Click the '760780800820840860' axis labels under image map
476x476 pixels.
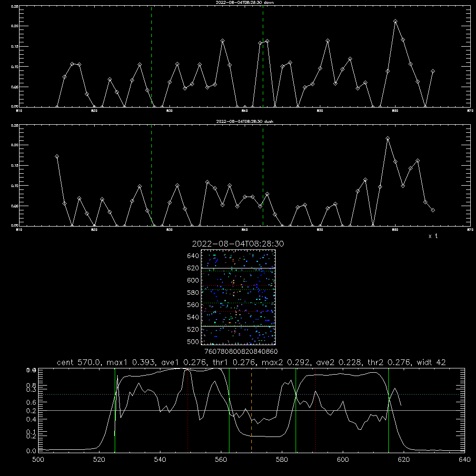coord(241,351)
